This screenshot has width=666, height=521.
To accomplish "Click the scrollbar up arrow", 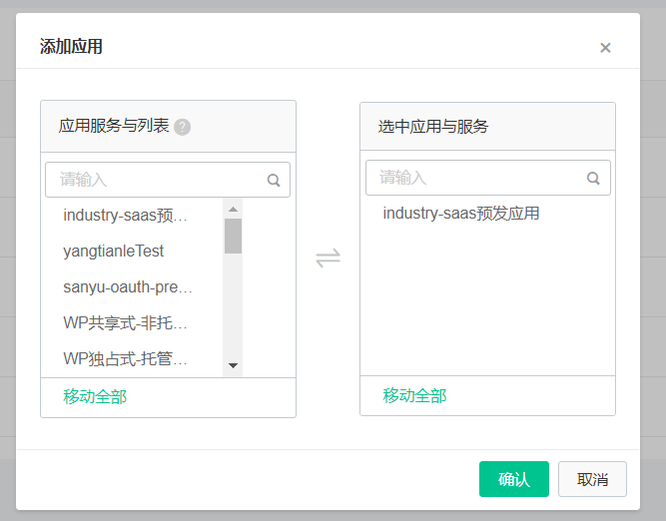I will coord(233,209).
